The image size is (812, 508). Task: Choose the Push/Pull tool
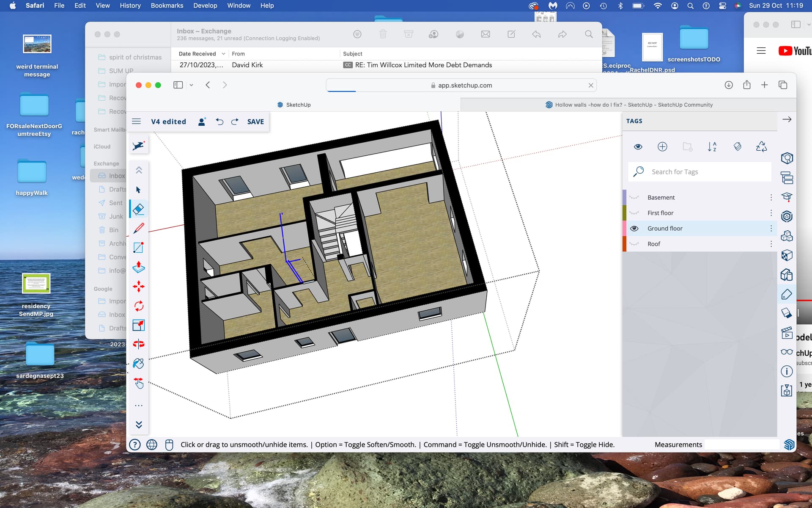point(138,267)
